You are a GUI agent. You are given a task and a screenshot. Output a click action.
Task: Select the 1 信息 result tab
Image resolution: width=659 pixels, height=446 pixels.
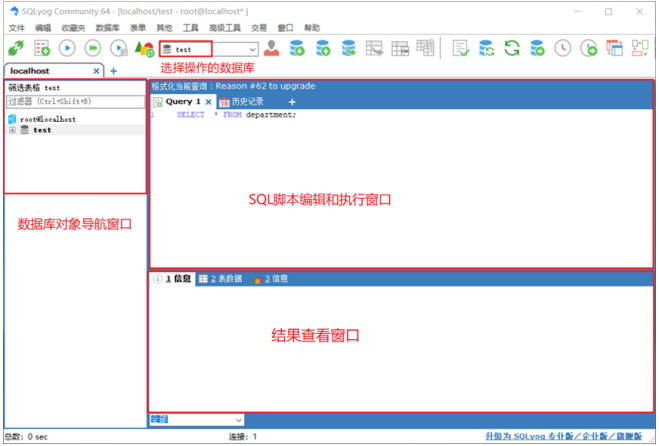[173, 279]
